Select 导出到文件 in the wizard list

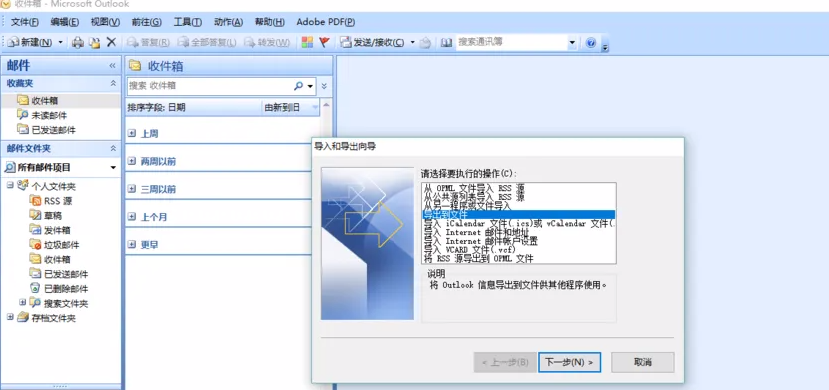(518, 214)
